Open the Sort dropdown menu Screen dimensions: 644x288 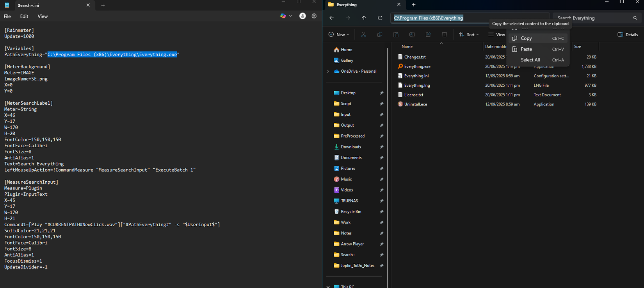click(x=469, y=35)
